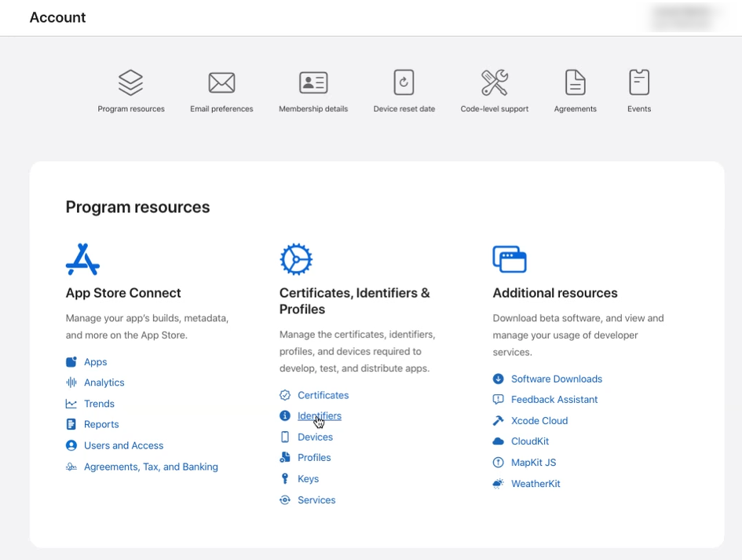The width and height of the screenshot is (742, 560).
Task: Click the "Certificates, Identifiers & Profiles" heading
Action: [354, 301]
